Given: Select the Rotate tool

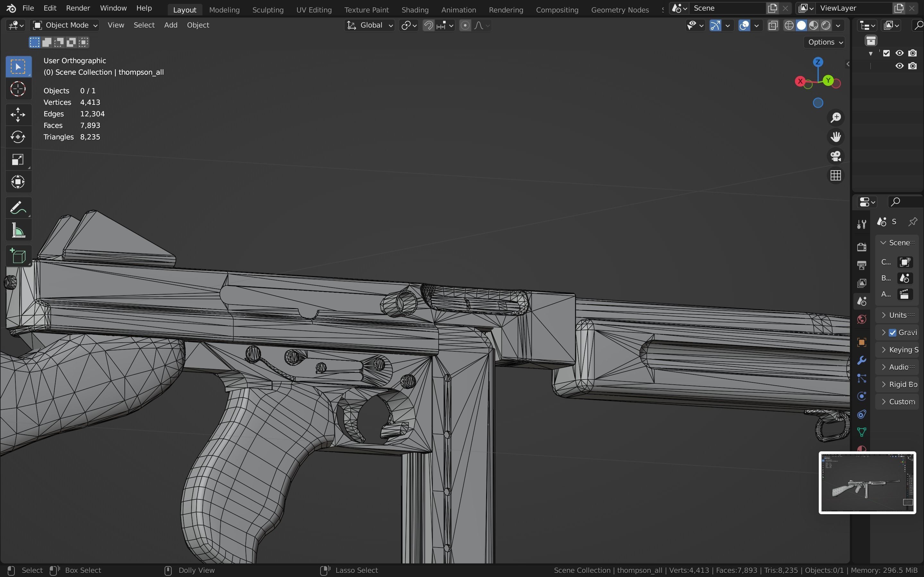Looking at the screenshot, I should pyautogui.click(x=18, y=137).
